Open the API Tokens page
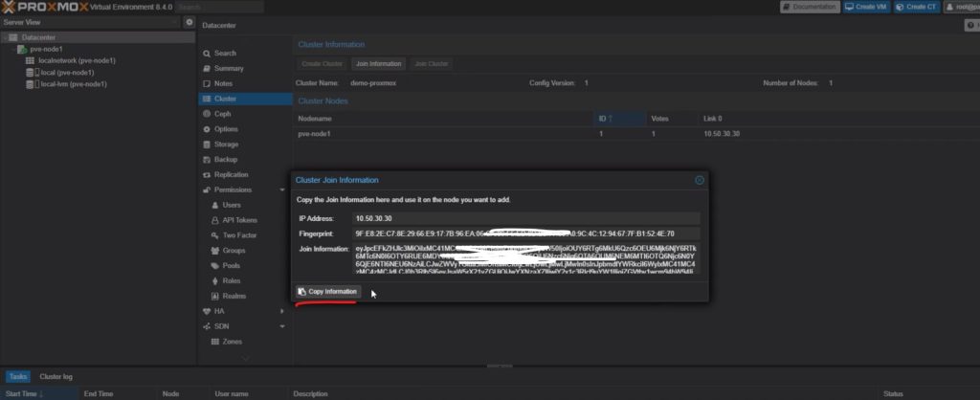Viewport: 980px width, 400px height. point(239,220)
